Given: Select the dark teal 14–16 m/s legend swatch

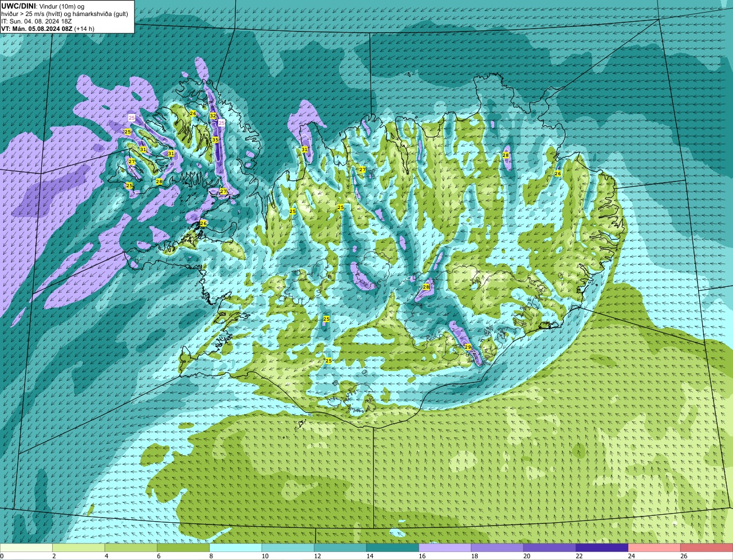Looking at the screenshot, I should [x=393, y=547].
